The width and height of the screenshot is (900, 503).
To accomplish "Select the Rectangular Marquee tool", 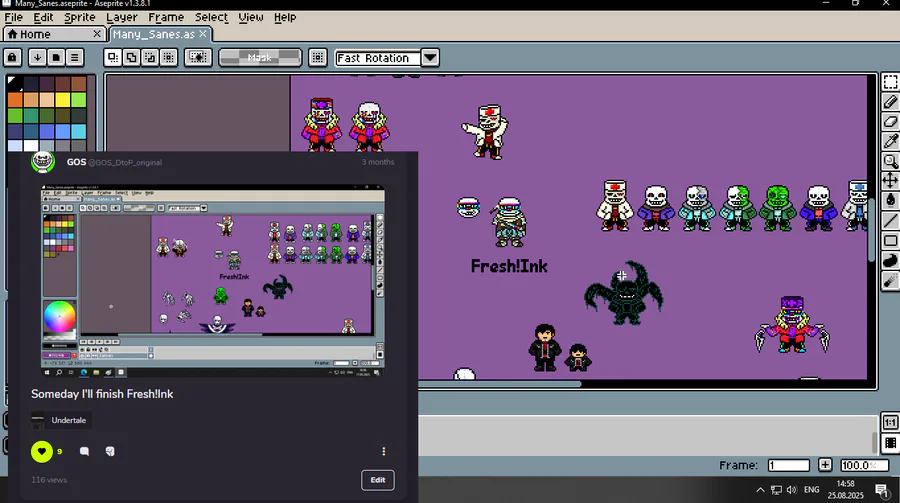I will tap(890, 82).
